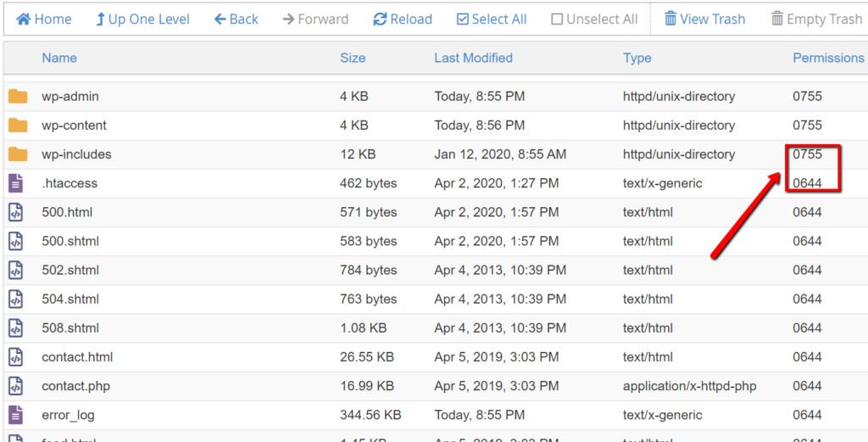Image resolution: width=868 pixels, height=442 pixels.
Task: Click the 784 bytes size value
Action: [x=368, y=271]
